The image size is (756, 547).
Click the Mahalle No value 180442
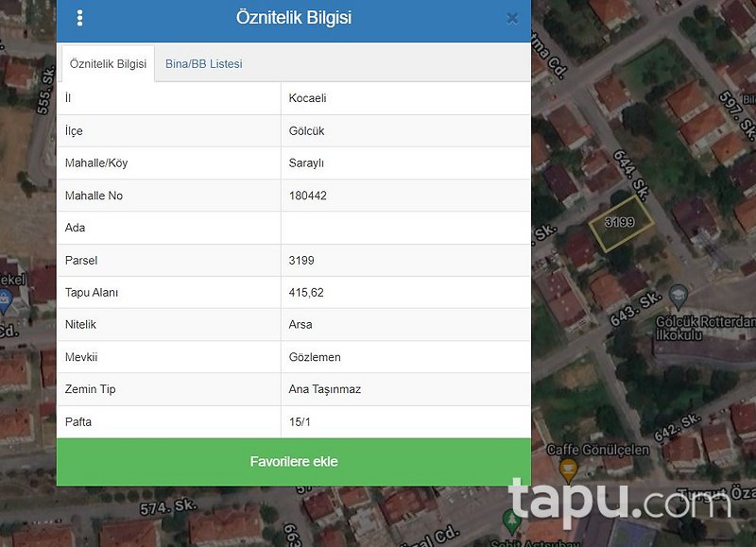coord(308,196)
